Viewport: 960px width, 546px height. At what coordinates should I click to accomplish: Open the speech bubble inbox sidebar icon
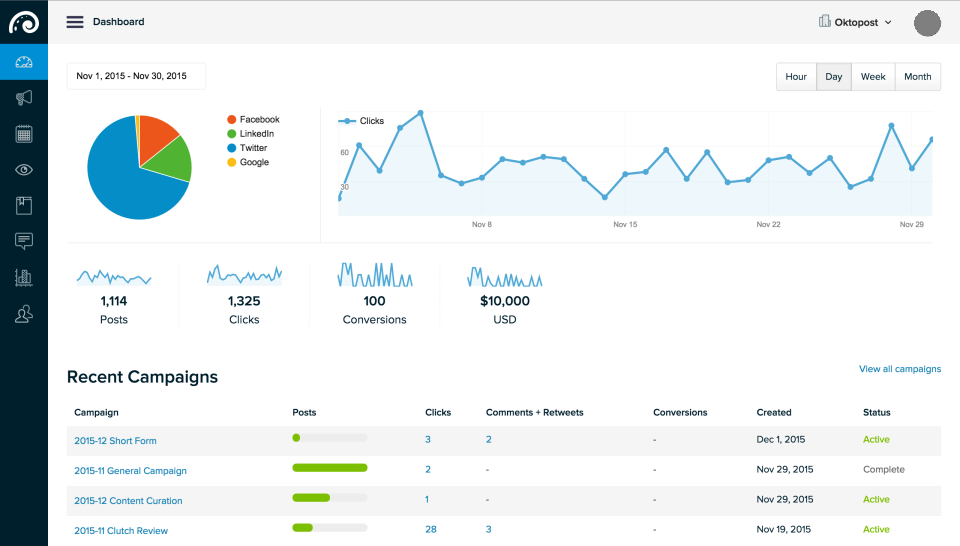click(24, 241)
